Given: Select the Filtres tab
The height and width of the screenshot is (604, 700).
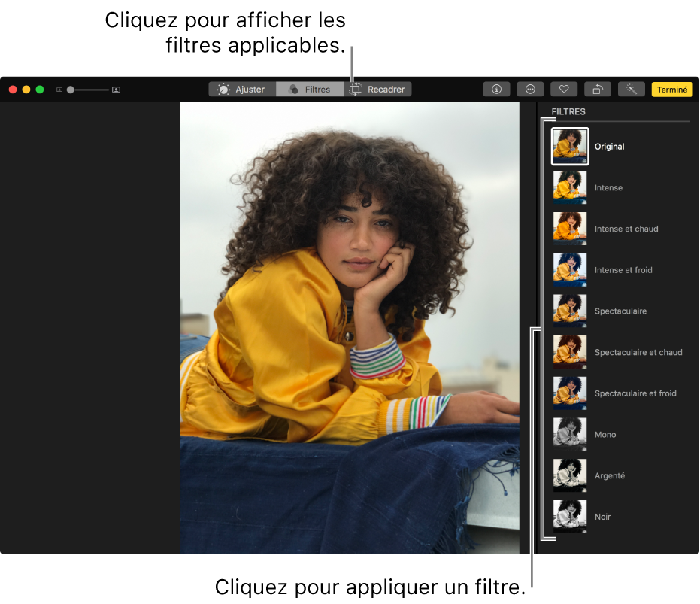Looking at the screenshot, I should 310,89.
